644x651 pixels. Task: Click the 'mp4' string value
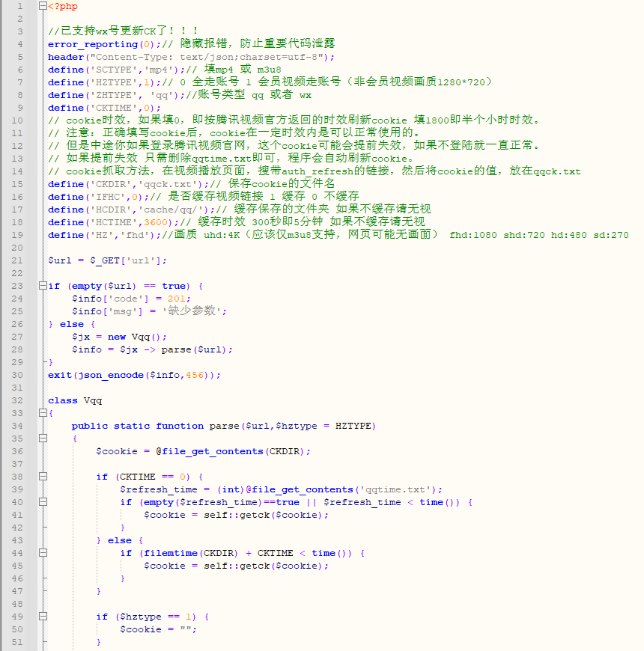161,70
